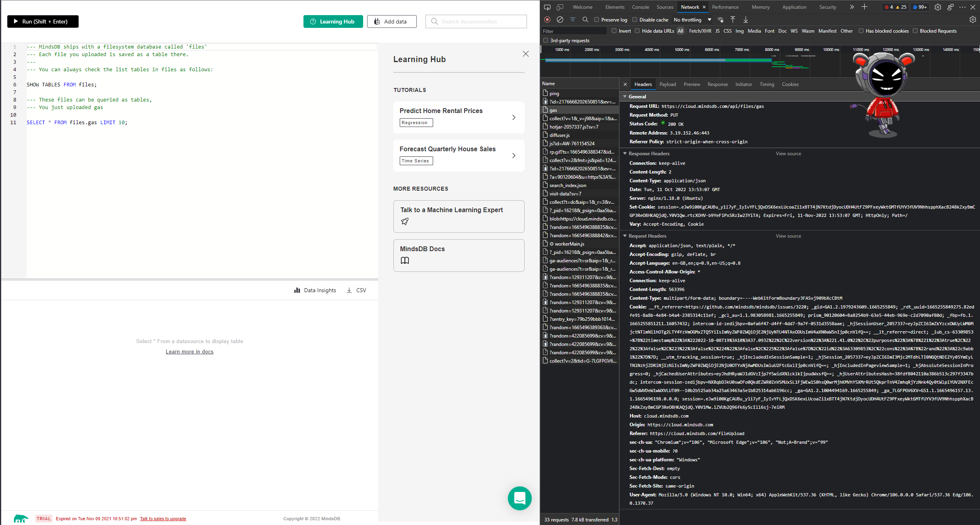
Task: Collapse the Response Headers section
Action: [625, 153]
